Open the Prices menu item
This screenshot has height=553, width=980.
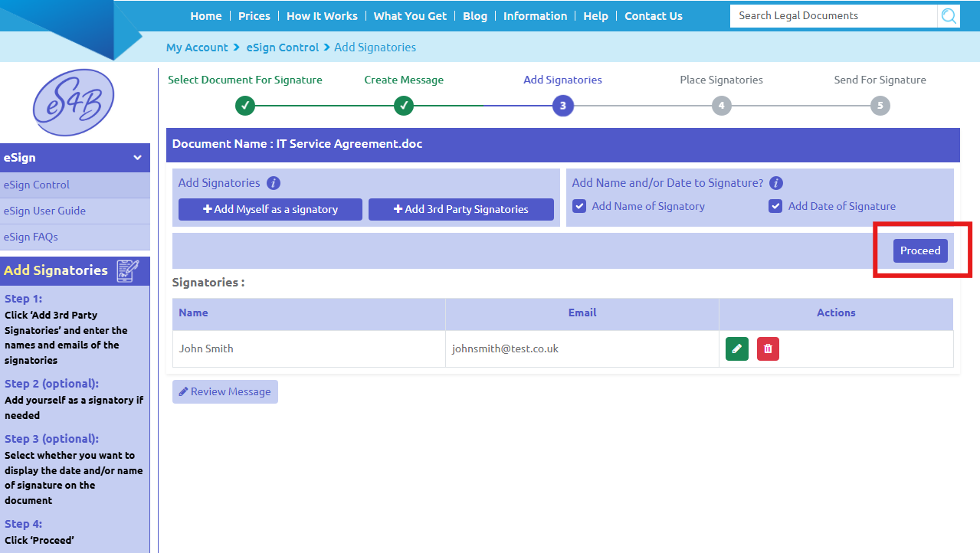[x=254, y=16]
